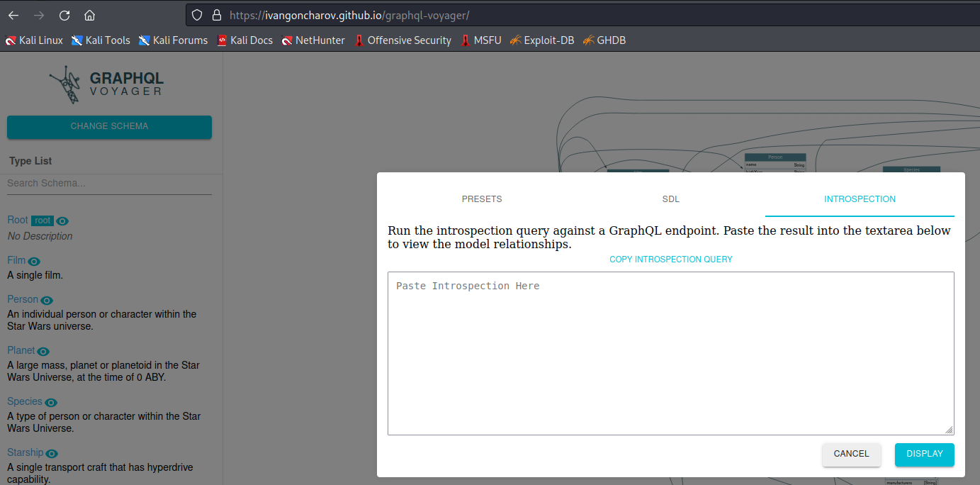Open the Offensive Security bookmark
This screenshot has width=980, height=485.
(x=402, y=40)
